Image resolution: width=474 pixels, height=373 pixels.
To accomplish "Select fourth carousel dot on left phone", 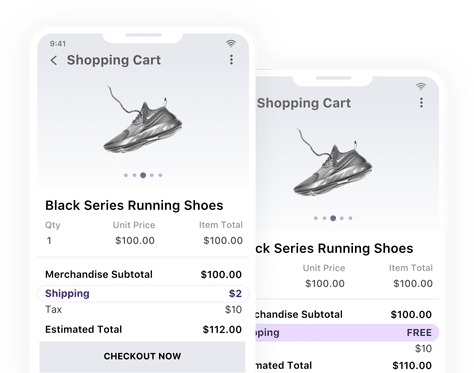I will point(152,175).
